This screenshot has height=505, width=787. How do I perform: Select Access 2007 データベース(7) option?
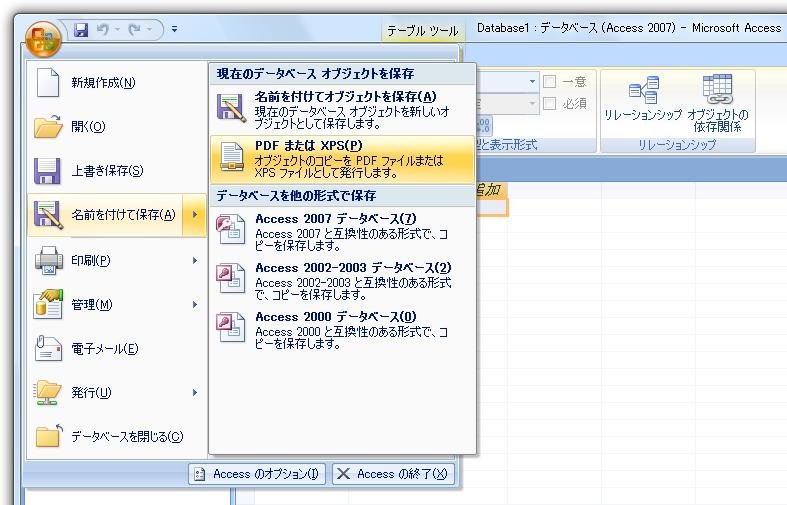[342, 231]
